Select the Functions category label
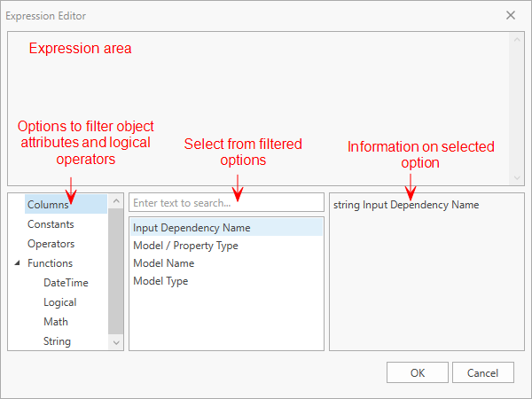The image size is (532, 399). 50,263
